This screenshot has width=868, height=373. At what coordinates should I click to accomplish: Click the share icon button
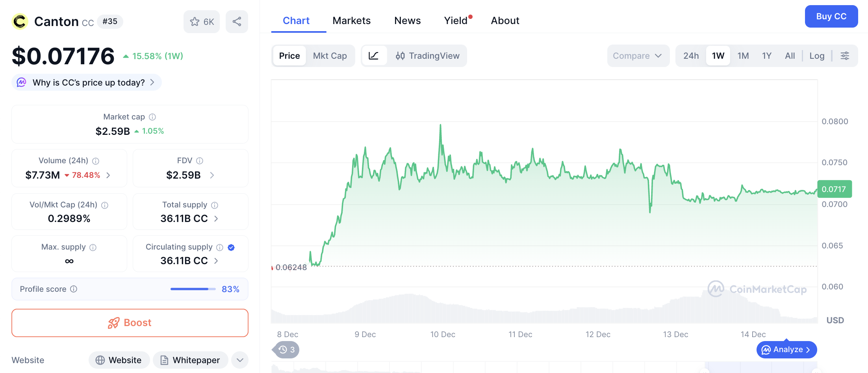click(x=237, y=22)
